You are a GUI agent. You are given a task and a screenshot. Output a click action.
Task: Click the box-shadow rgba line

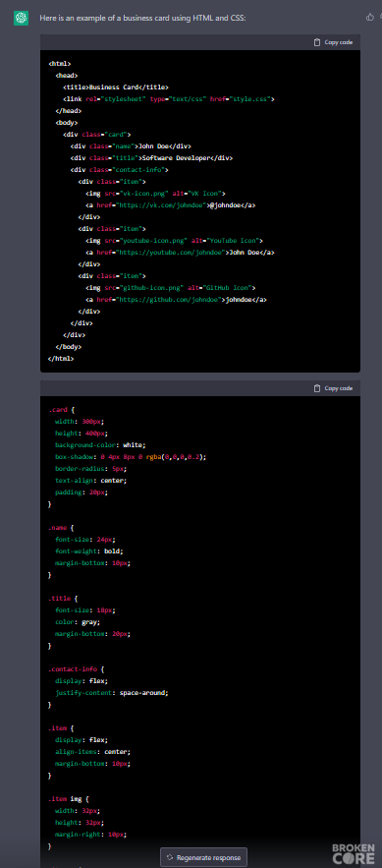[x=131, y=457]
